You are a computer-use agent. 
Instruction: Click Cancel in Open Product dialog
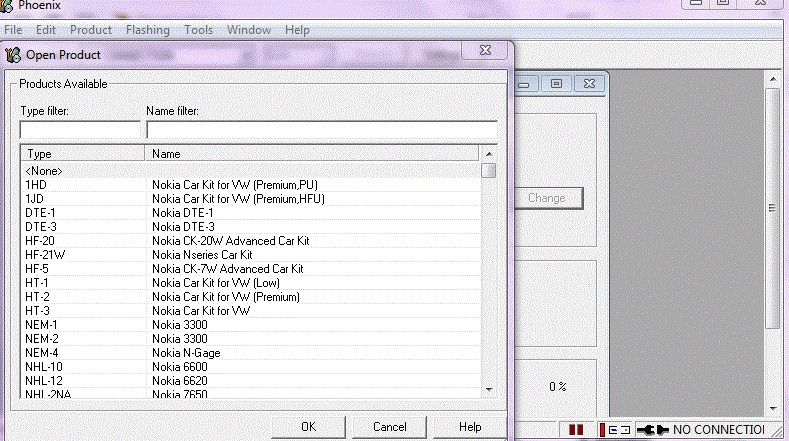[389, 427]
